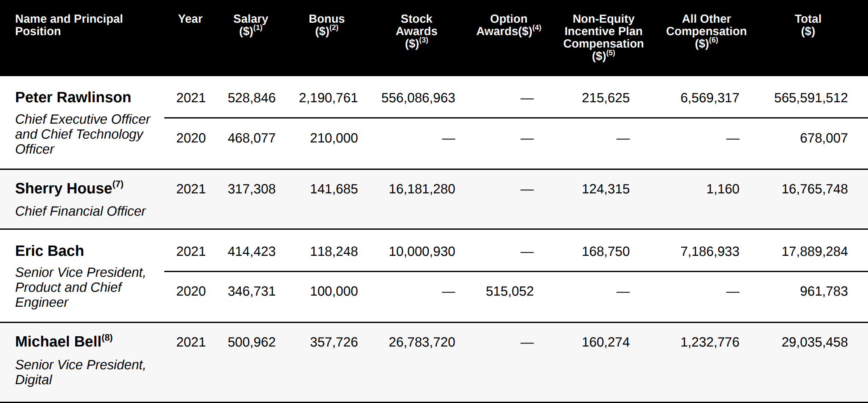Select the 565,591,512 total value
Image resolution: width=868 pixels, height=403 pixels.
811,98
